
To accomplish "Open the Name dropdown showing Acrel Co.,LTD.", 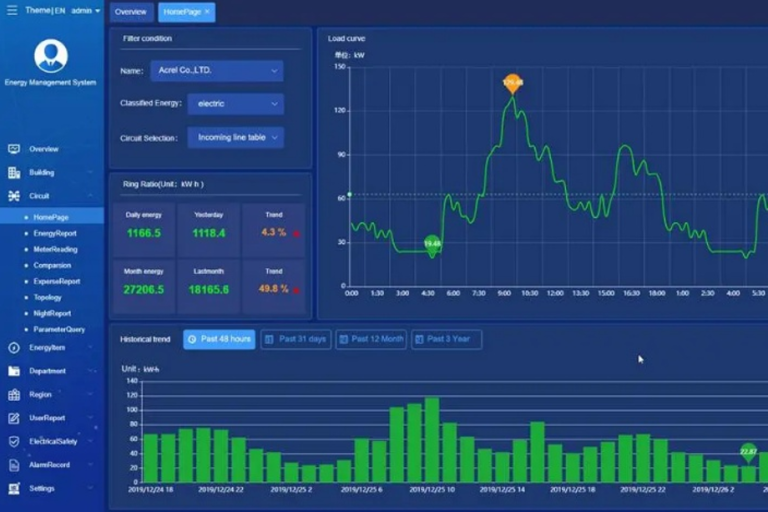I will [216, 71].
